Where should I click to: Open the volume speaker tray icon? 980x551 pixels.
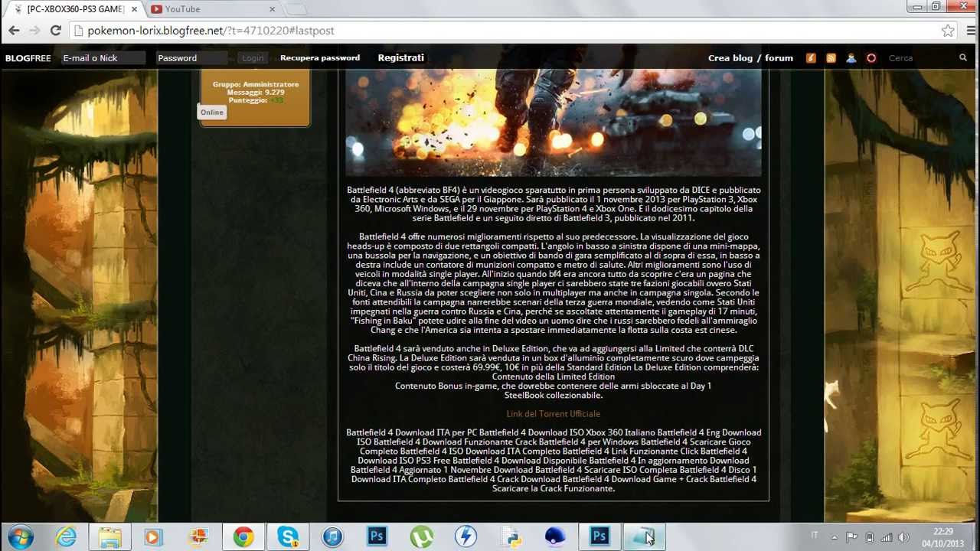(x=904, y=537)
